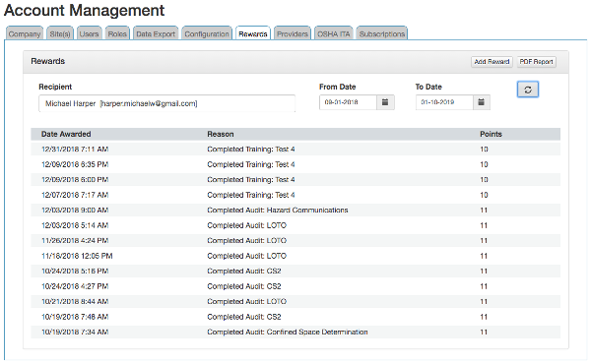Go to the Data Export tab
591x364 pixels.
pyautogui.click(x=156, y=33)
